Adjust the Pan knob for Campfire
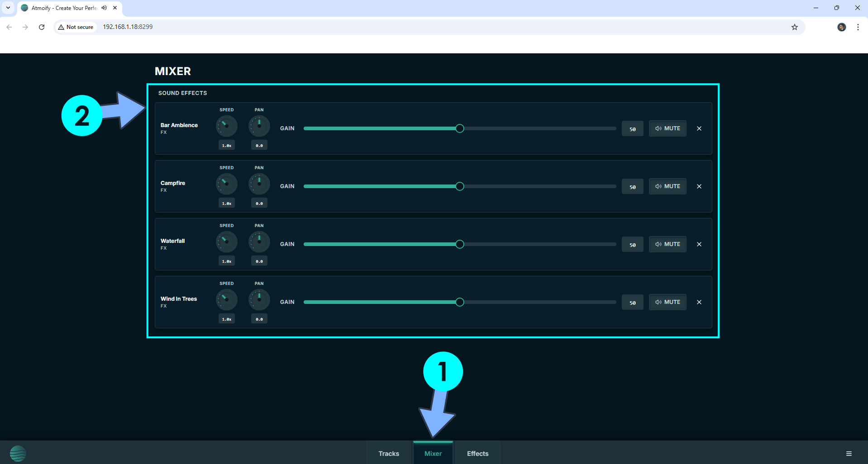The image size is (868, 464). click(x=259, y=184)
